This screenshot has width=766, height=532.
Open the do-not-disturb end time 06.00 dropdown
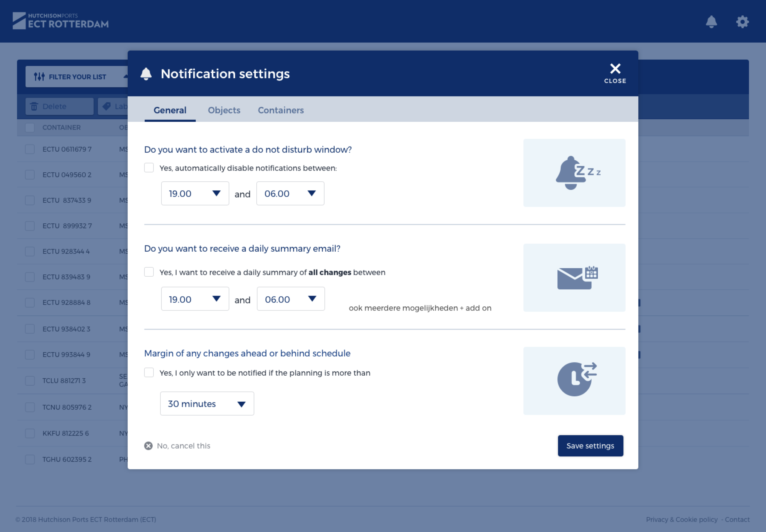click(x=290, y=193)
